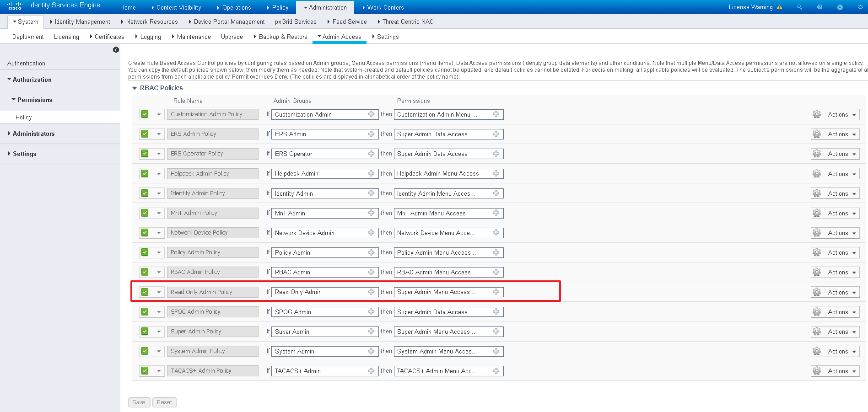Open the settings gear in top bar
The width and height of the screenshot is (868, 412).
click(x=860, y=7)
